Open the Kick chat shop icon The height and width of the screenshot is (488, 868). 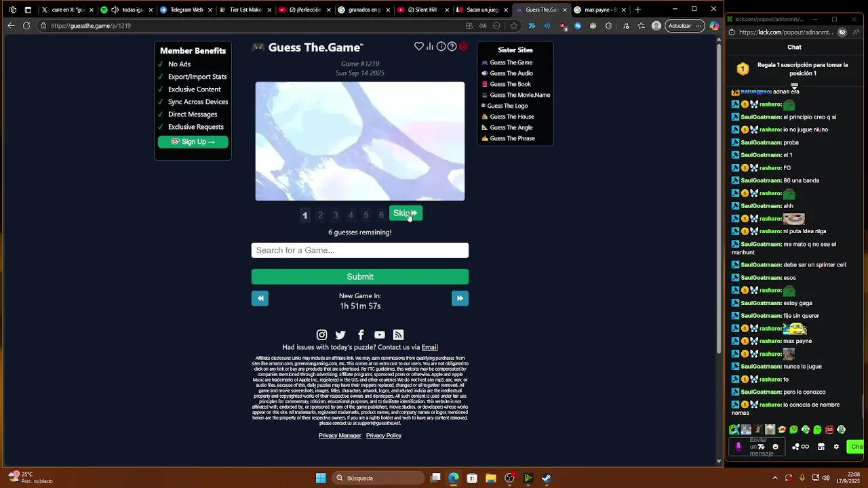tap(821, 447)
